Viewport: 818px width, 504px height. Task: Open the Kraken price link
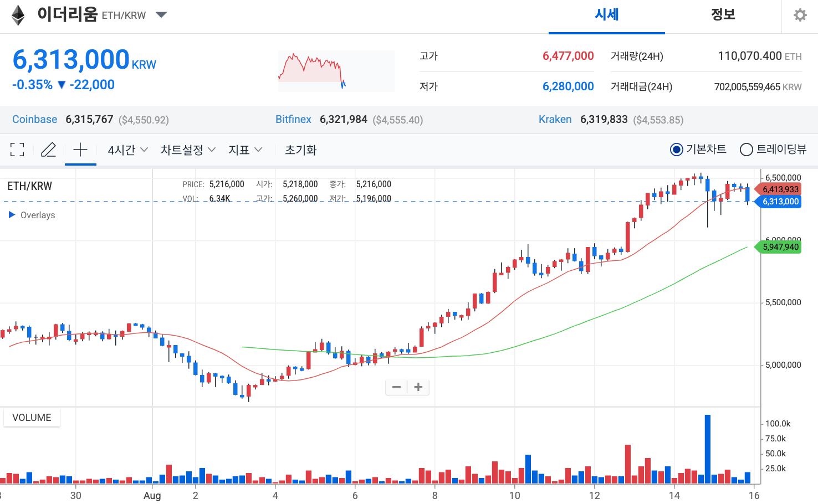(555, 119)
